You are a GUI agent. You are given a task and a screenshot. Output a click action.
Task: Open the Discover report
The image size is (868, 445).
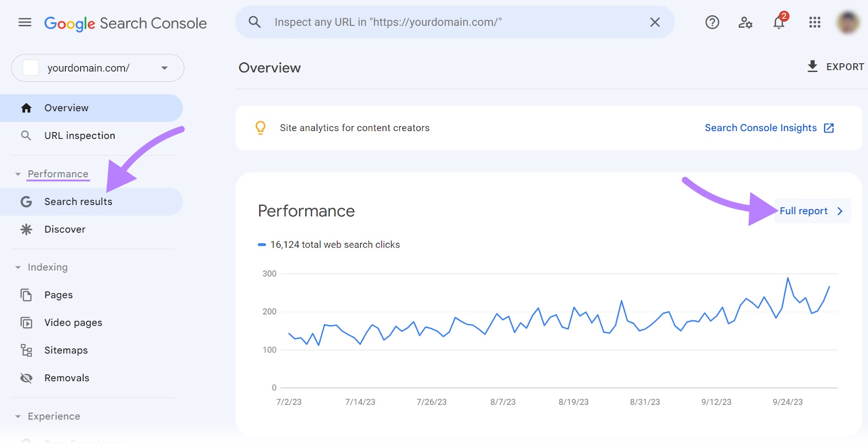91,229
